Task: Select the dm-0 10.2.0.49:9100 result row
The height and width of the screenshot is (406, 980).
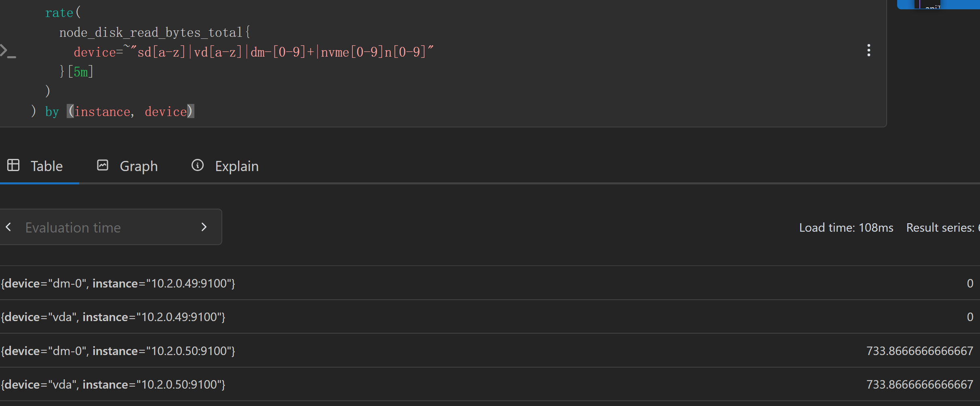Action: [x=490, y=283]
